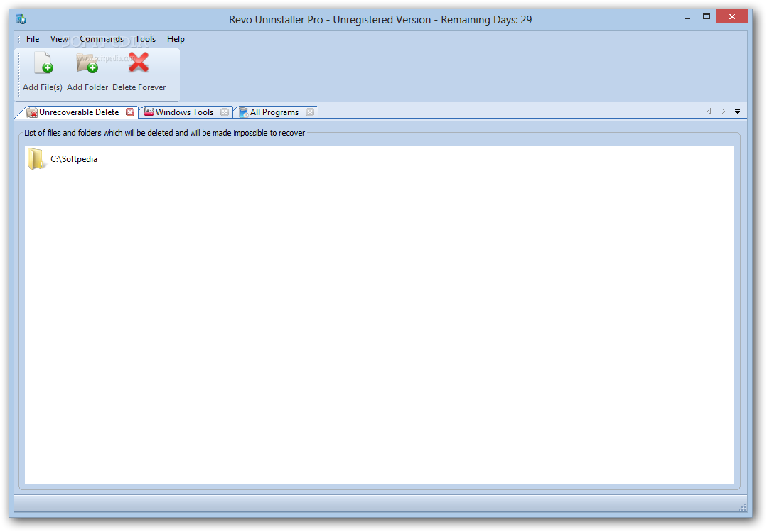Click the window resize grip in status bar
Screen dimensions: 767x532
point(742,507)
